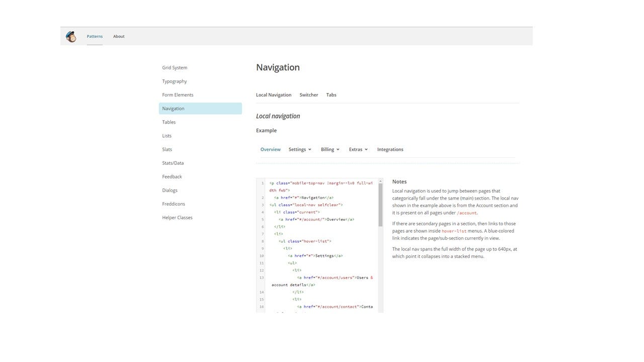The width and height of the screenshot is (644, 362).
Task: Switch to the Tabs tab
Action: coord(331,95)
